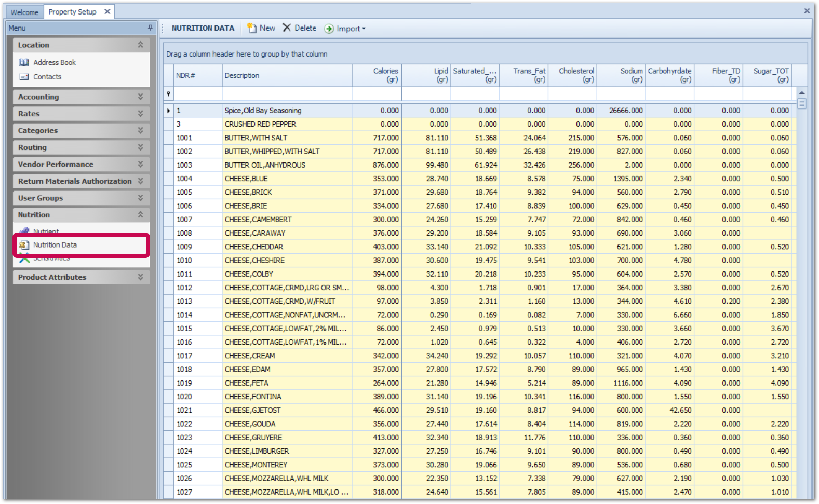Click the New record icon in toolbar
Image resolution: width=819 pixels, height=504 pixels.
(x=252, y=28)
